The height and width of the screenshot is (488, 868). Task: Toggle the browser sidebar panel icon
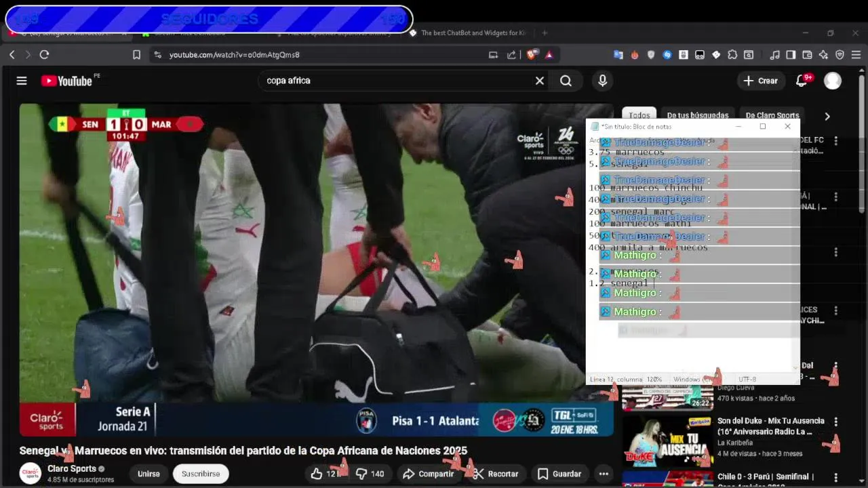click(x=791, y=55)
